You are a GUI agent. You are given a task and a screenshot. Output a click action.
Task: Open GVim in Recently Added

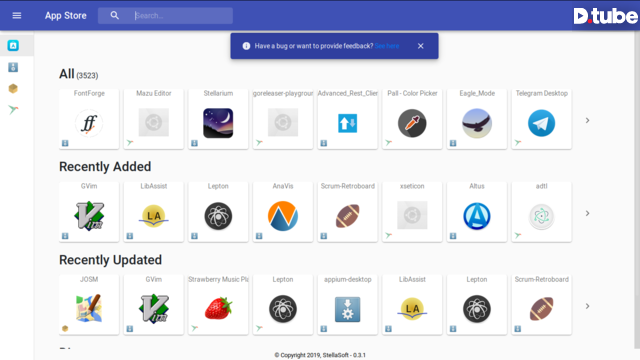tap(89, 212)
